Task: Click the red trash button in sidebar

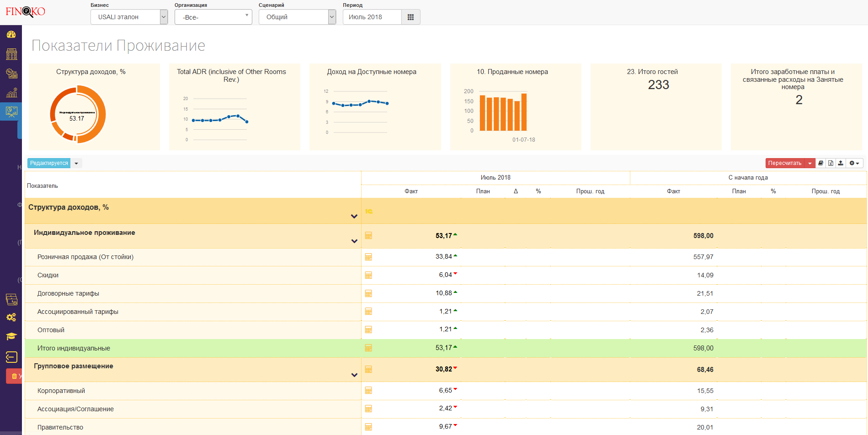Action: [14, 376]
